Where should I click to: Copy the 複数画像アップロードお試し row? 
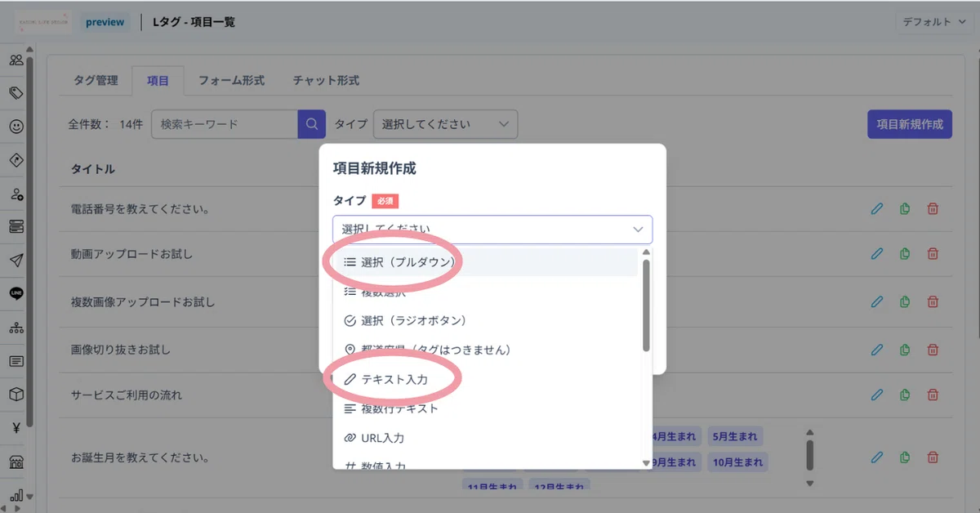pyautogui.click(x=905, y=302)
